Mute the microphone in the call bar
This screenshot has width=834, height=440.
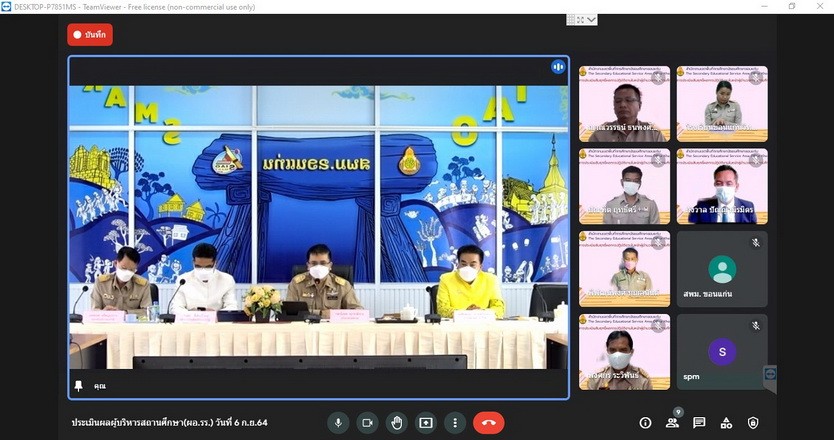pos(338,423)
